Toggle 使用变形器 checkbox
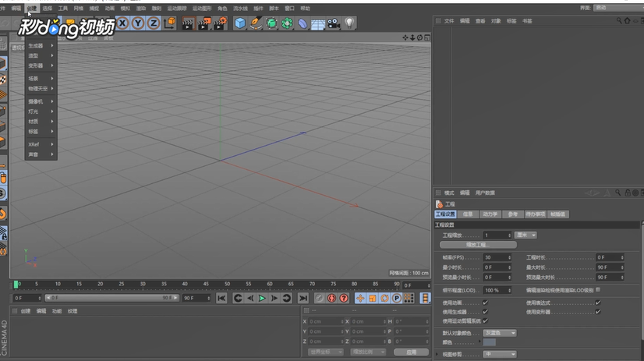Screen dimensions: 644x361 coord(598,312)
